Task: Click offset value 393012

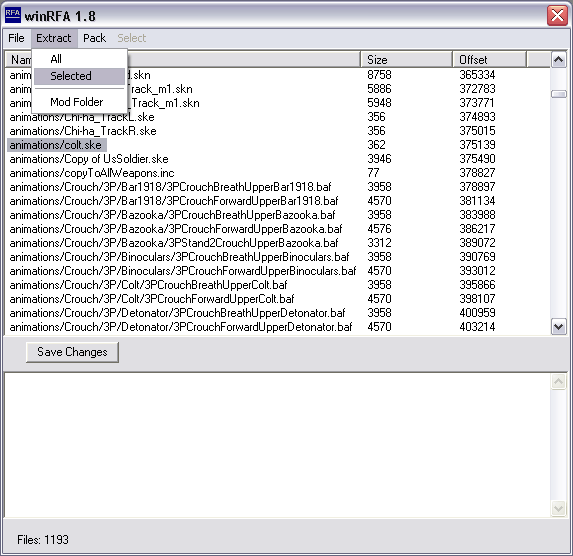Action: [x=477, y=271]
